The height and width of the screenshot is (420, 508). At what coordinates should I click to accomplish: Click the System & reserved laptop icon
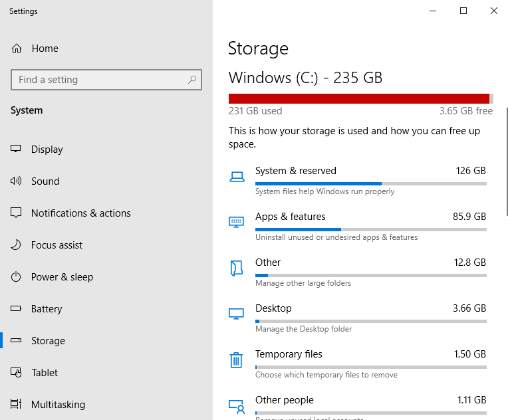pyautogui.click(x=237, y=177)
